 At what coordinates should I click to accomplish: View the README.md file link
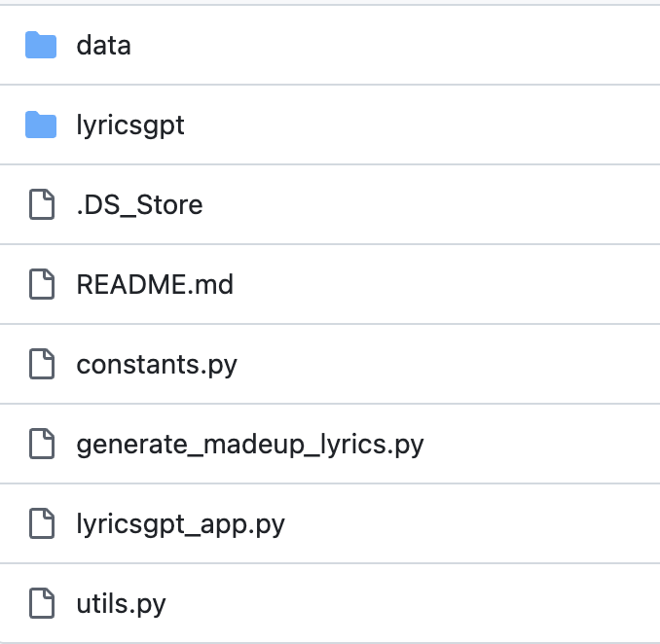[x=155, y=284]
